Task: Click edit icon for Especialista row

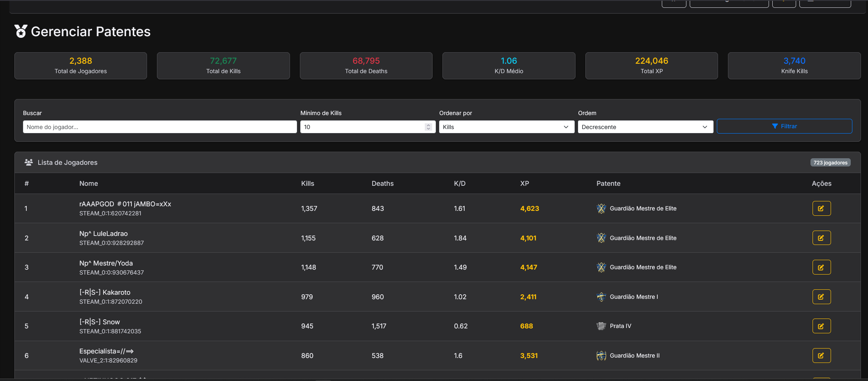Action: 821,356
